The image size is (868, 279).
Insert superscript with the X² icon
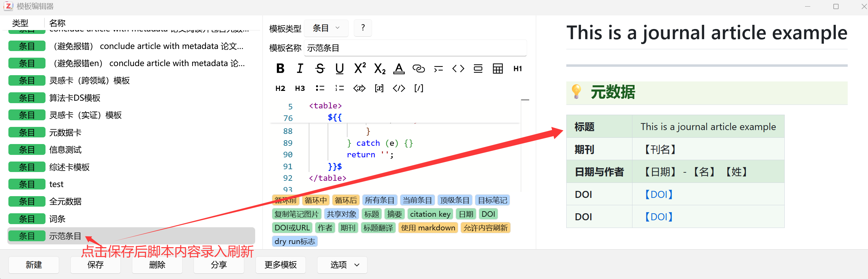click(360, 69)
